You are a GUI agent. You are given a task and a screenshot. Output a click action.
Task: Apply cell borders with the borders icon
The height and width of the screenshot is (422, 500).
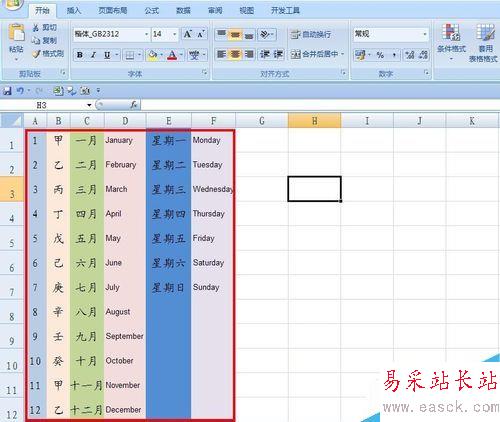point(129,55)
